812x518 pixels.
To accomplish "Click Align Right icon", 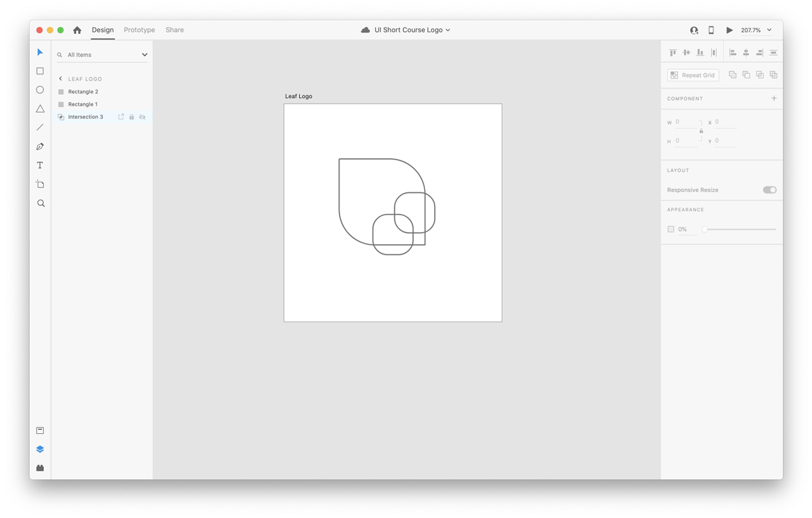I will [760, 52].
